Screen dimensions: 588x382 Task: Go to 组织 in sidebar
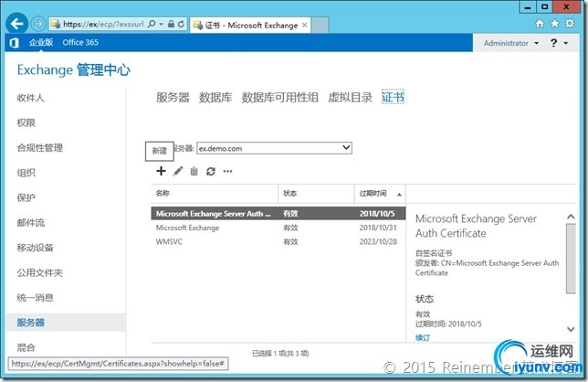pos(26,173)
